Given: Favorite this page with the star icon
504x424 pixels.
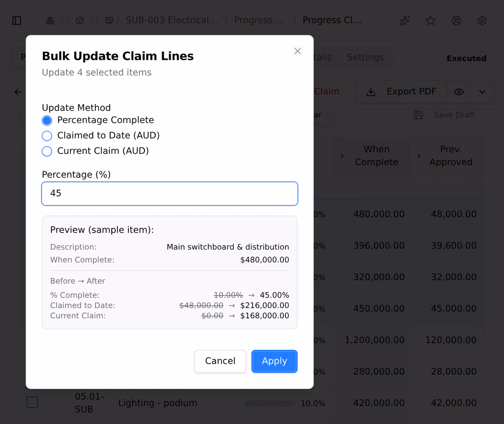Looking at the screenshot, I should pyautogui.click(x=431, y=20).
